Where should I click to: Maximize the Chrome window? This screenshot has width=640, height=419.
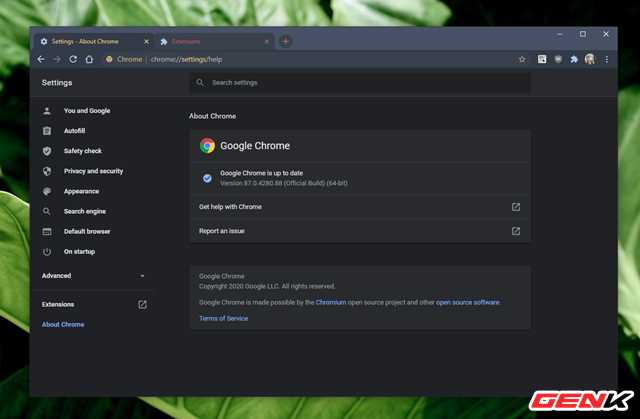pos(583,34)
